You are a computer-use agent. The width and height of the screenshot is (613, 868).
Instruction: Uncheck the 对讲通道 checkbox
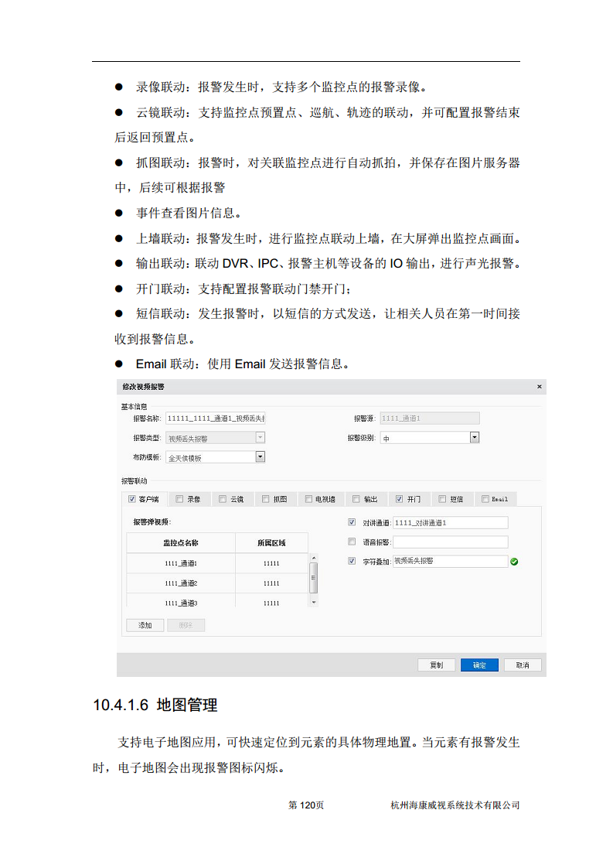351,522
